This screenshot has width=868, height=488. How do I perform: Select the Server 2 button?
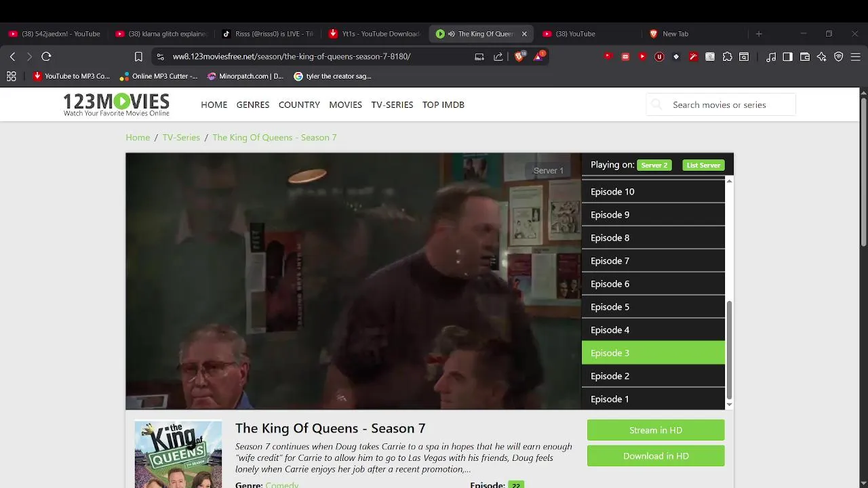tap(654, 165)
